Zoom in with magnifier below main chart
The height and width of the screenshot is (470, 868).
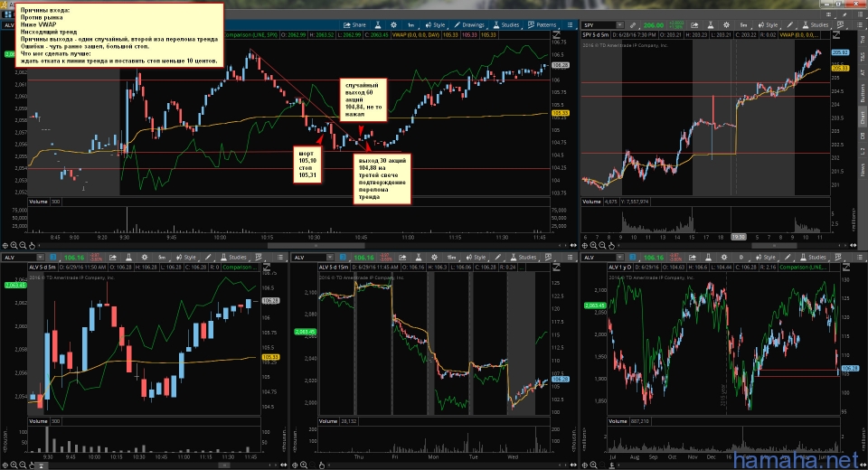(x=14, y=245)
